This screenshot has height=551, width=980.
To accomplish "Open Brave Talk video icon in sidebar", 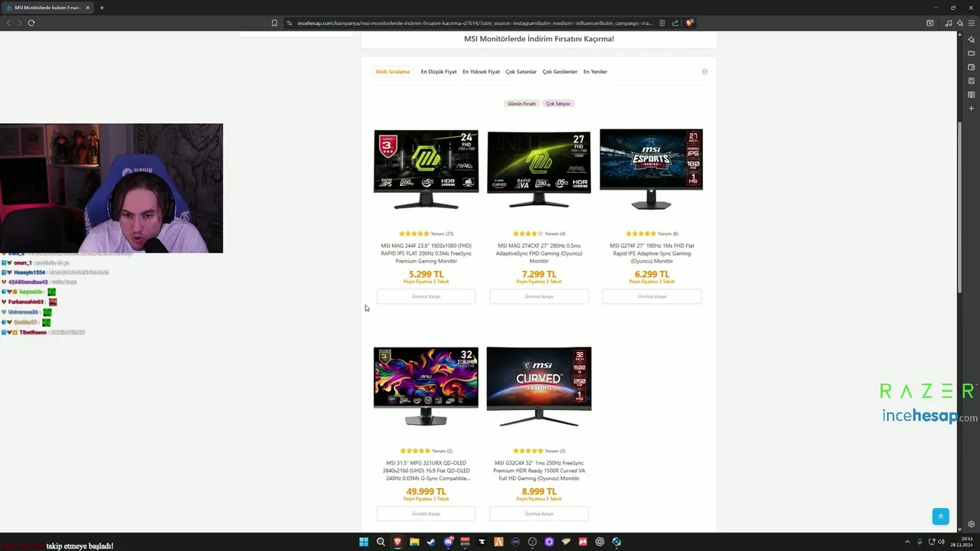I will [971, 53].
